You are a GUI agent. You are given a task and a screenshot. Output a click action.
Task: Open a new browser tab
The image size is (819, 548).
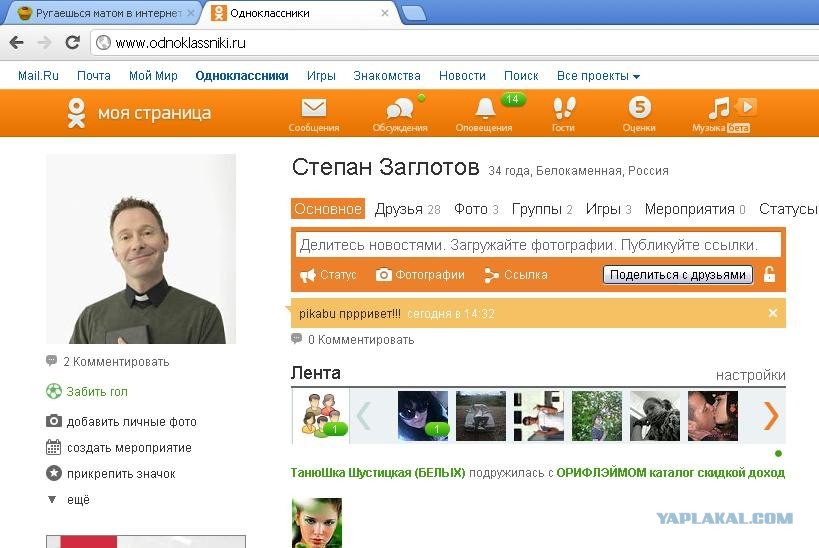pyautogui.click(x=414, y=14)
